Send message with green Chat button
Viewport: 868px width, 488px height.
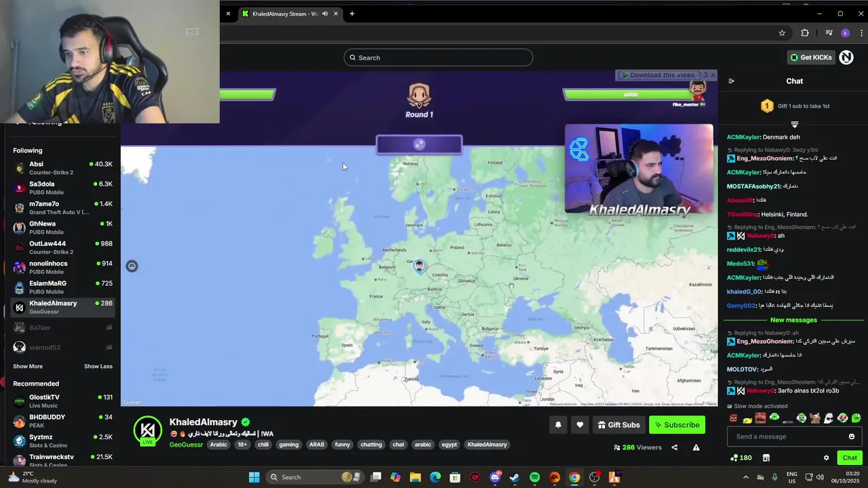click(x=850, y=457)
